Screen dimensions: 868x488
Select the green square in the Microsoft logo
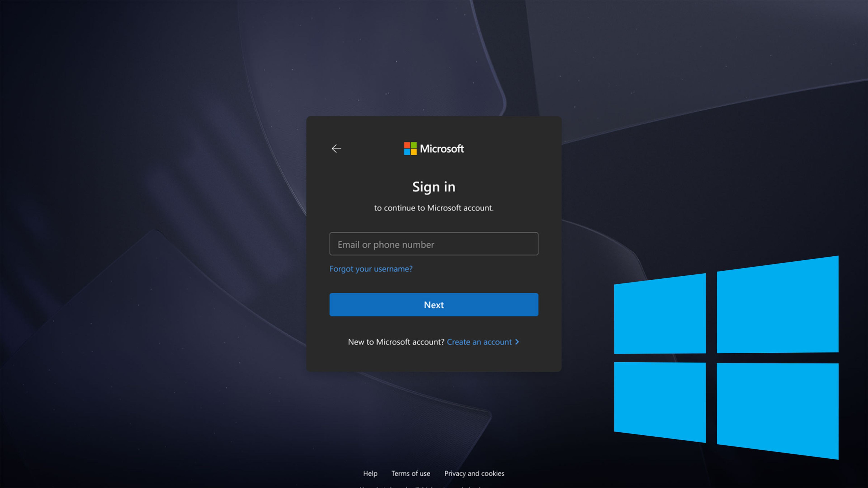414,145
